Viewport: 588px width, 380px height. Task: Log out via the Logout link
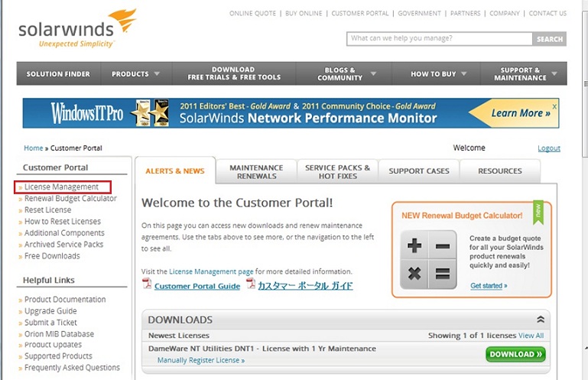[x=549, y=148]
